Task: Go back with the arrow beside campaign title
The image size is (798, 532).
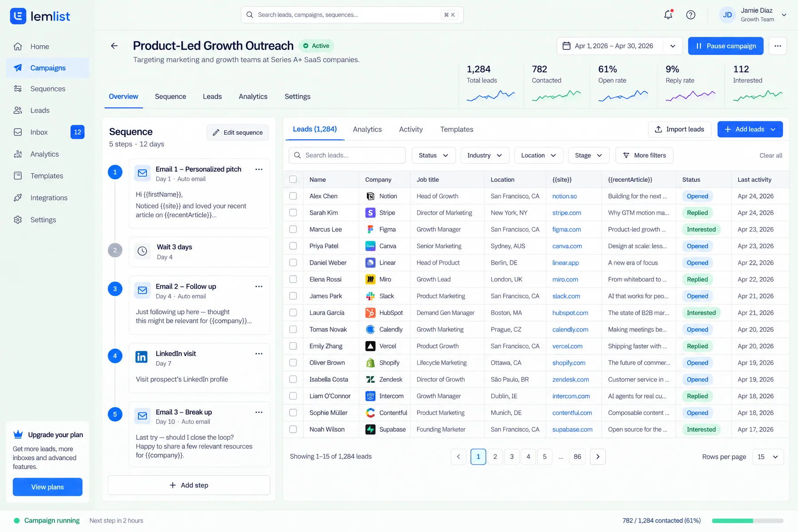Action: tap(114, 46)
